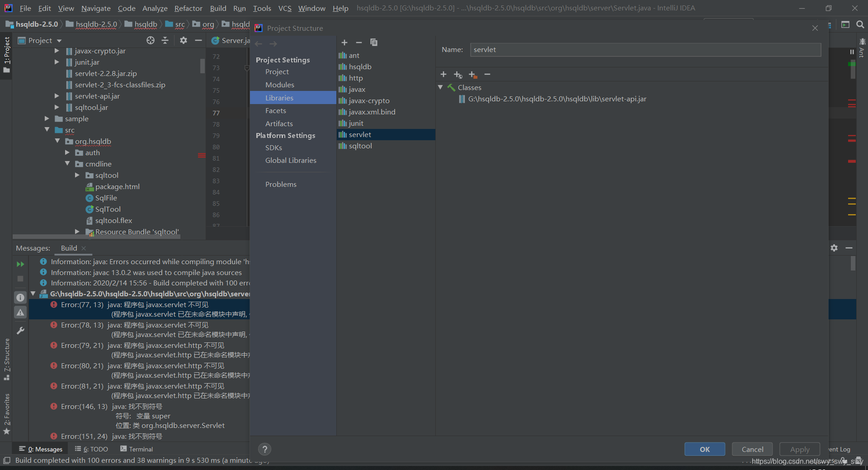The image size is (868, 470).
Task: Expand the auth package
Action: tap(67, 152)
